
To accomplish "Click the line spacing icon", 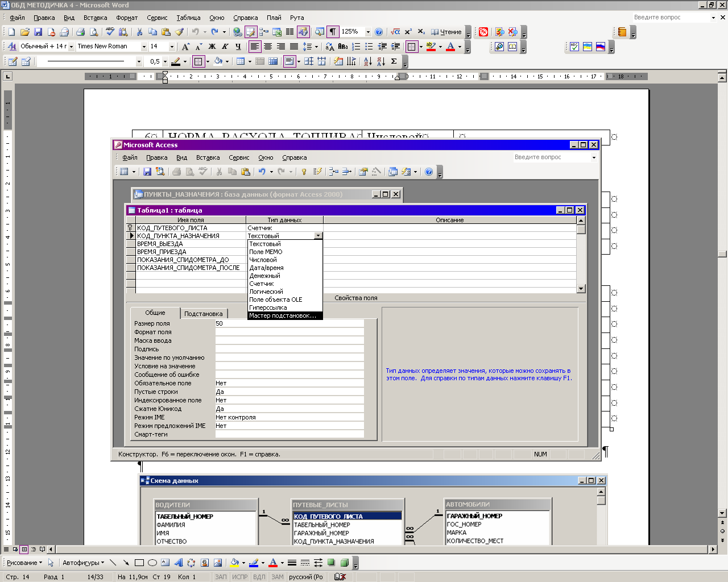I will click(x=307, y=47).
